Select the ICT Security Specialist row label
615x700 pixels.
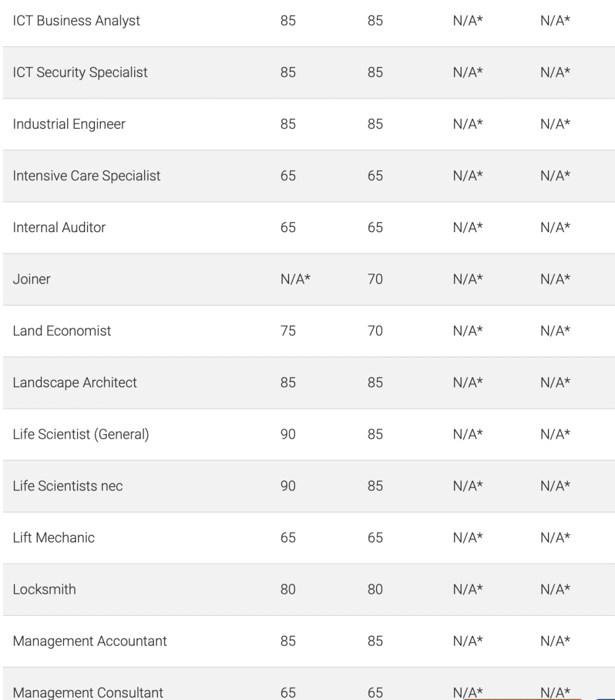click(x=80, y=73)
